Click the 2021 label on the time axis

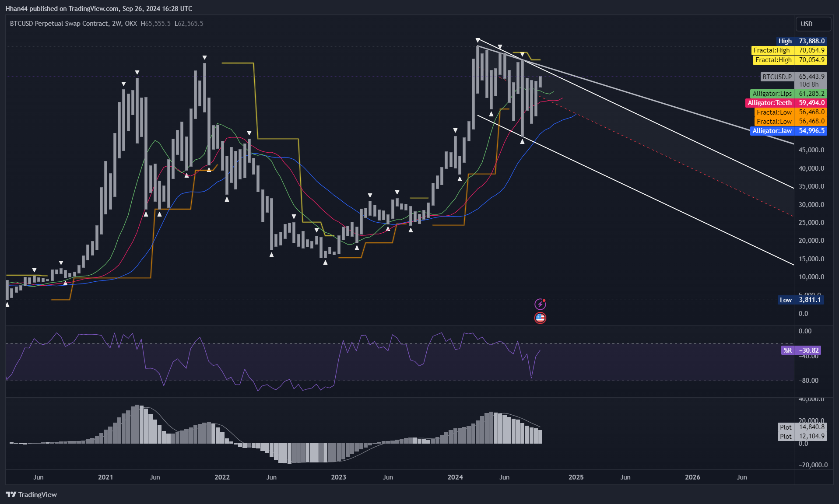pos(105,477)
